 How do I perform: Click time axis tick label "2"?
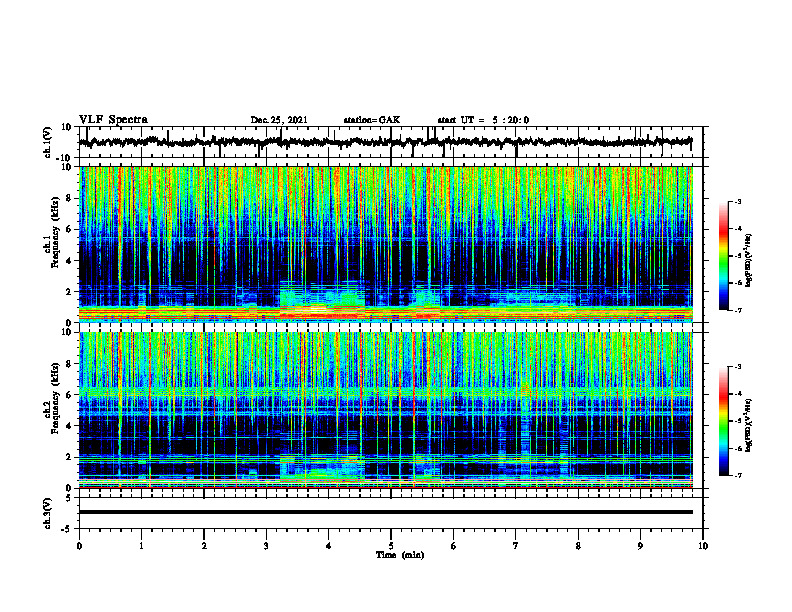[x=204, y=546]
